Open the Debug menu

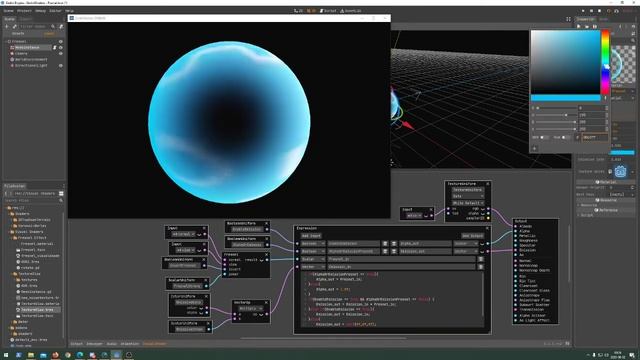coord(40,11)
